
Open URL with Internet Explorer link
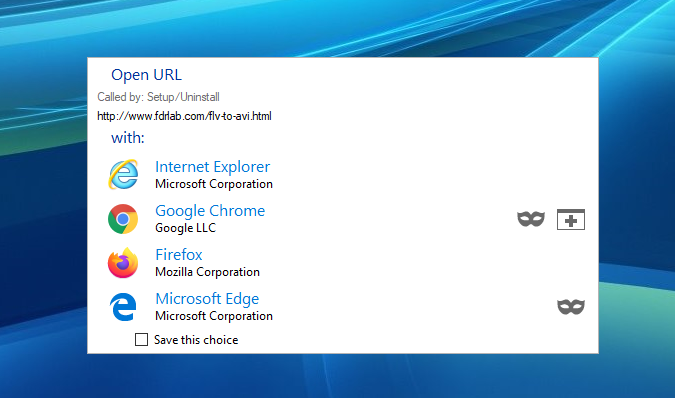pyautogui.click(x=212, y=167)
